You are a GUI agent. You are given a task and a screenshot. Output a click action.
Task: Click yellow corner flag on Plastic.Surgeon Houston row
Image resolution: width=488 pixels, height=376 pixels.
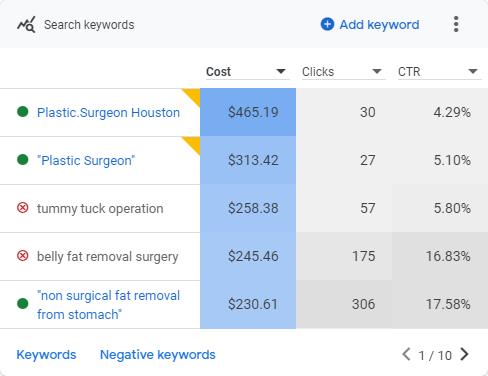pyautogui.click(x=193, y=96)
